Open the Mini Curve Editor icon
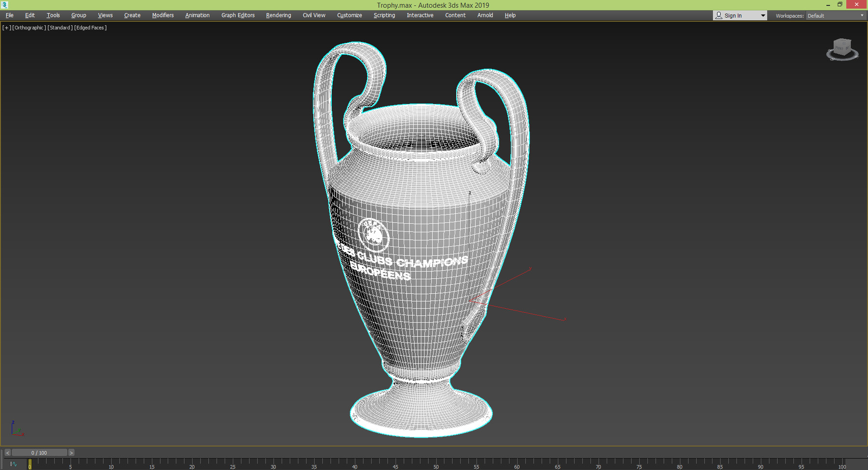The height and width of the screenshot is (470, 868). coord(14,464)
